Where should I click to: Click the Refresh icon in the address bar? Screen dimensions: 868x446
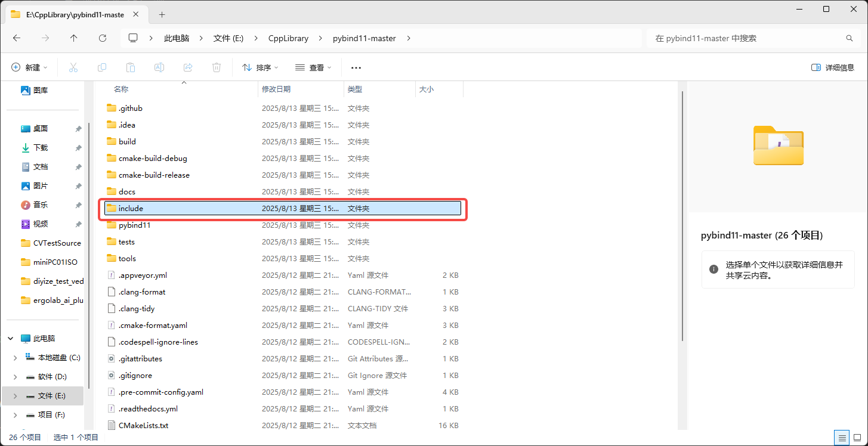point(102,38)
